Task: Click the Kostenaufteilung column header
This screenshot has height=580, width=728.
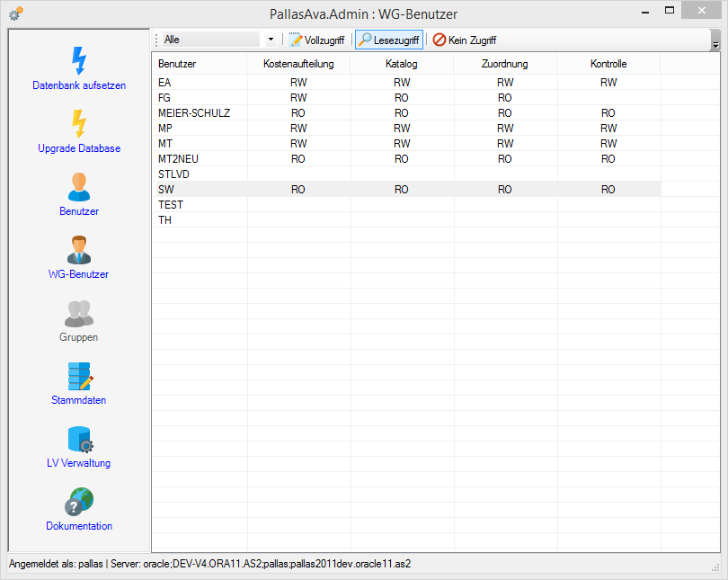Action: coord(298,64)
